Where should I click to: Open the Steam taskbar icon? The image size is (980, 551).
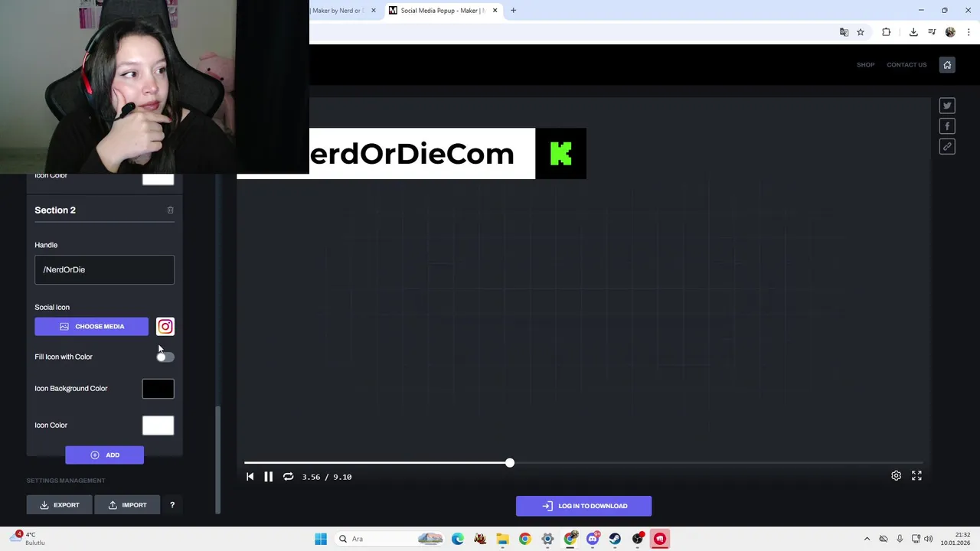pos(615,539)
